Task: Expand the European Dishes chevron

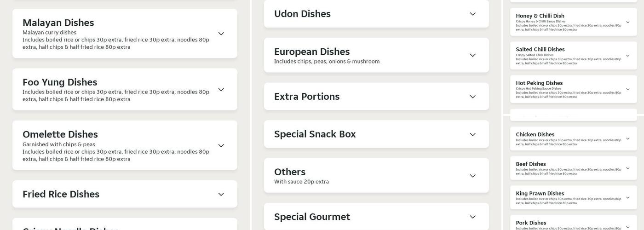Action: (x=473, y=56)
